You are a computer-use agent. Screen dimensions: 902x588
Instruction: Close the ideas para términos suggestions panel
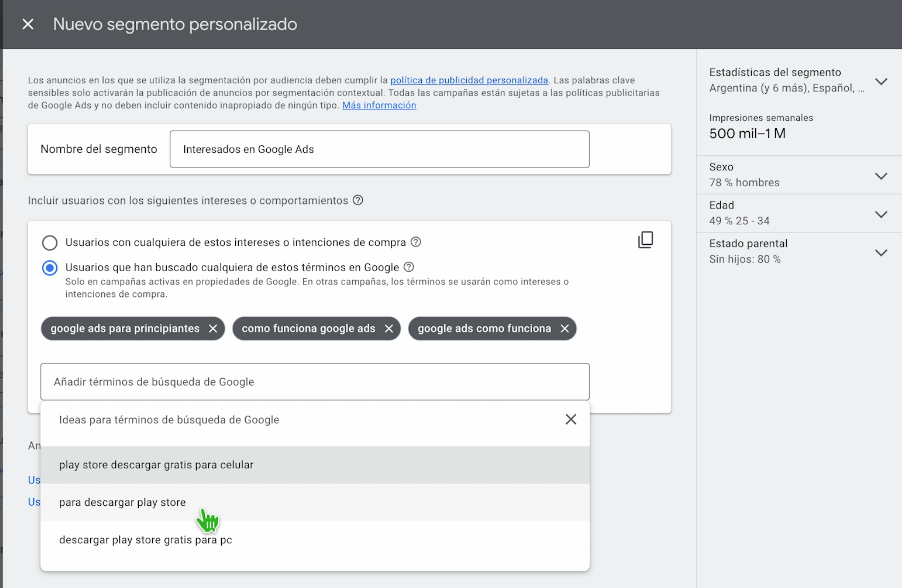[571, 419]
